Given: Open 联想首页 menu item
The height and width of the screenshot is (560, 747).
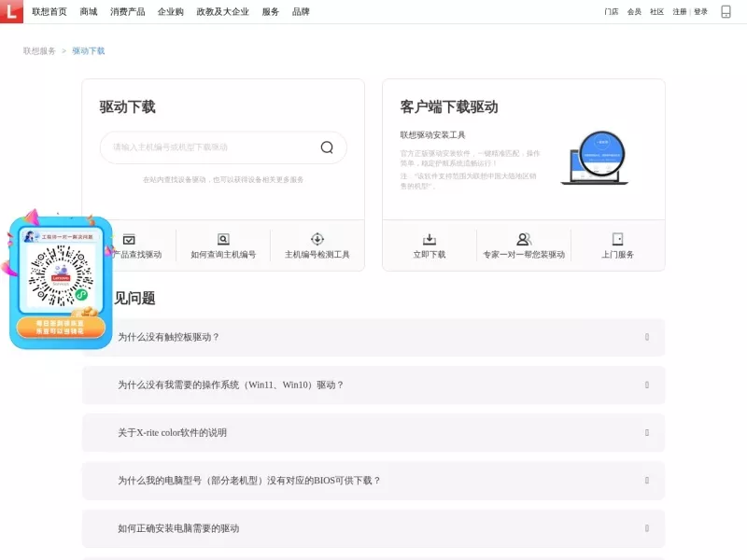Looking at the screenshot, I should [49, 11].
